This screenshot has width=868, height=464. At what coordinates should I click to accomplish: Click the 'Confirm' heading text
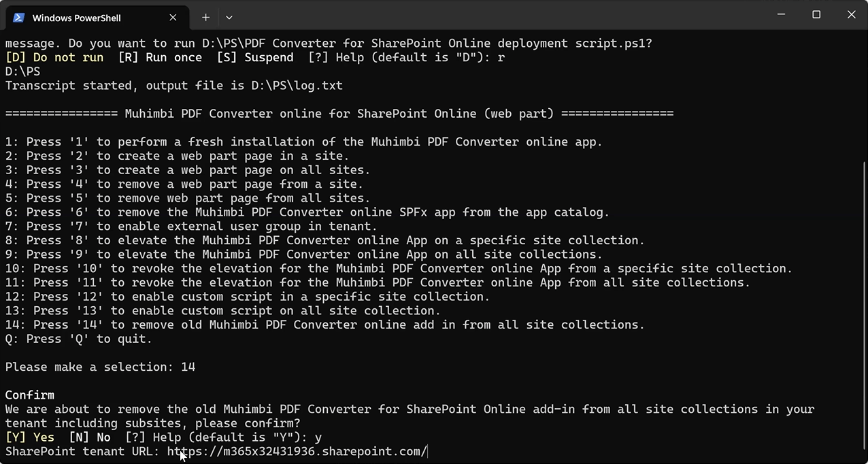tap(29, 395)
